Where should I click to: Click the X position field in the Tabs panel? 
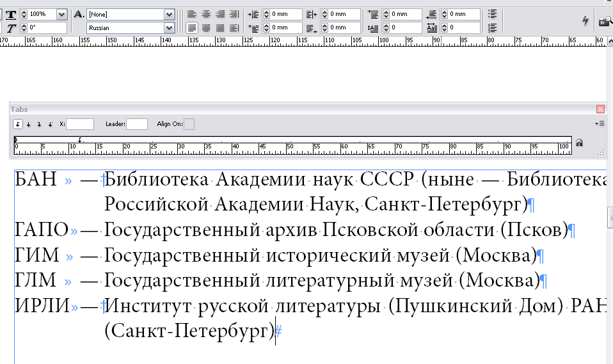point(80,124)
